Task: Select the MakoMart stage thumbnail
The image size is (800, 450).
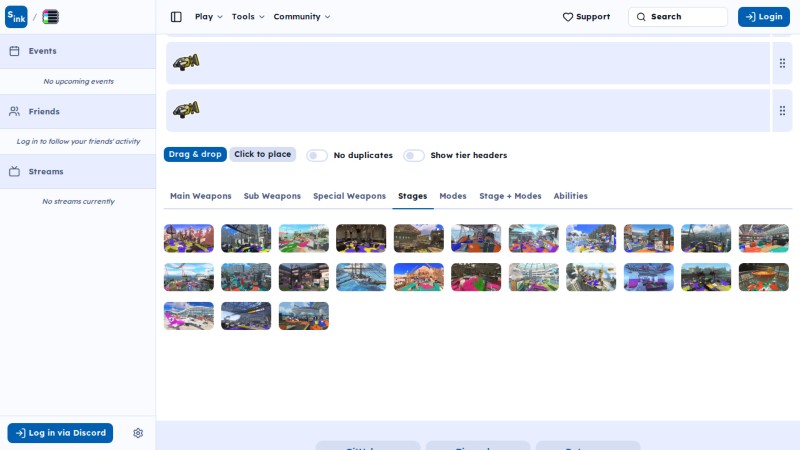Action: click(764, 238)
